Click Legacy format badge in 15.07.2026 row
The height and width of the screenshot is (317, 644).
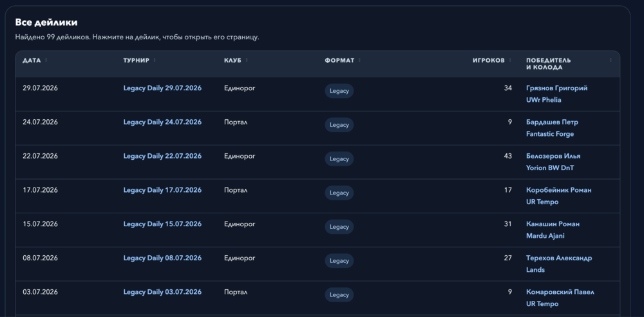coord(339,227)
